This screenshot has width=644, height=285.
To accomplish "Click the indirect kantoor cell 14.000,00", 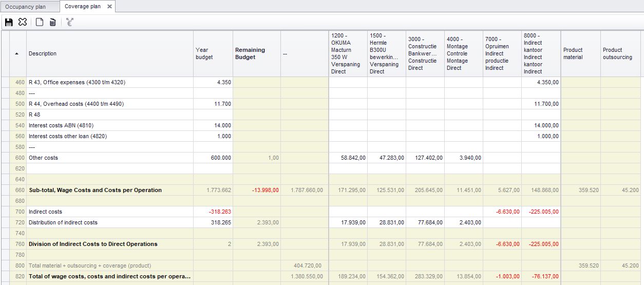I will point(541,125).
